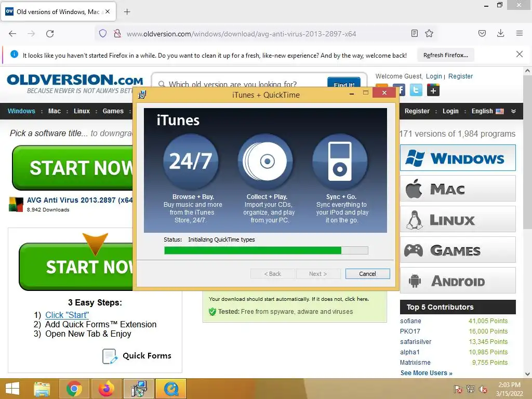Click Register in the dark navigation bar
This screenshot has height=399, width=532.
(x=417, y=111)
